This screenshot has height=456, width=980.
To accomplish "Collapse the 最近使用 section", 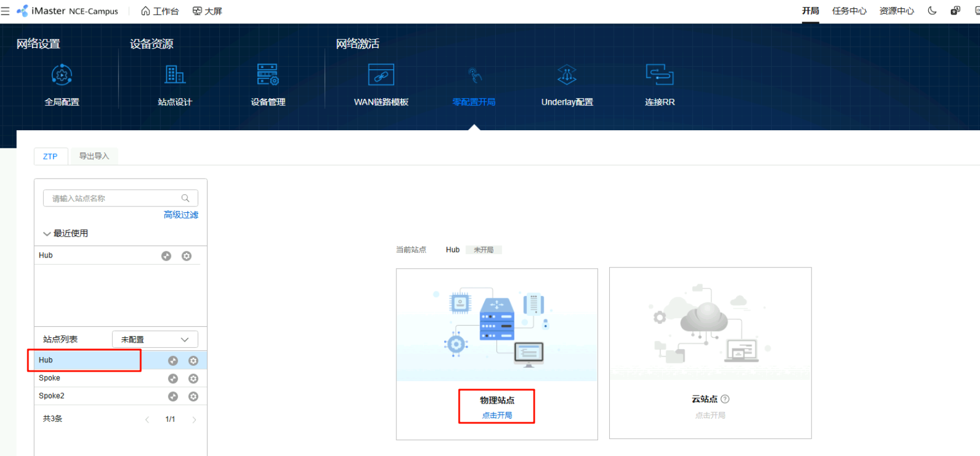I will [47, 234].
